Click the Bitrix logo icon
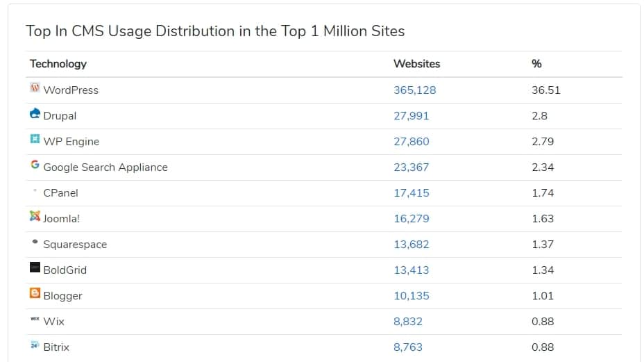Image resolution: width=644 pixels, height=362 pixels. pos(35,345)
